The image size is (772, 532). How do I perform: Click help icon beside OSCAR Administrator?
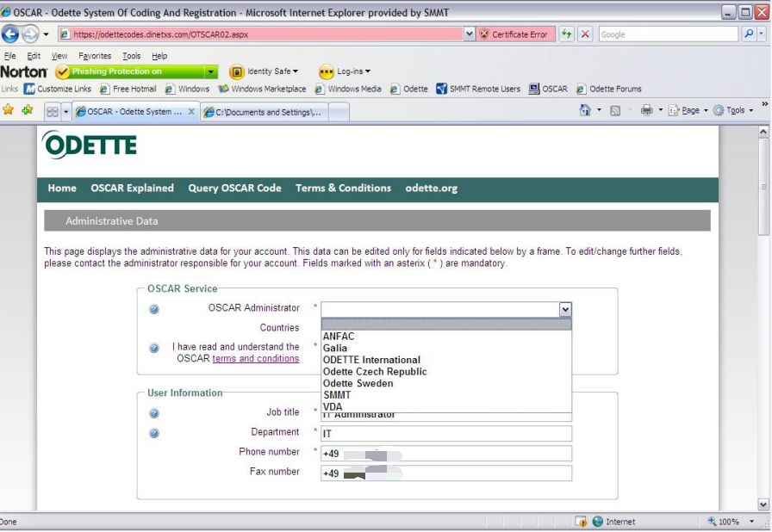(x=154, y=309)
